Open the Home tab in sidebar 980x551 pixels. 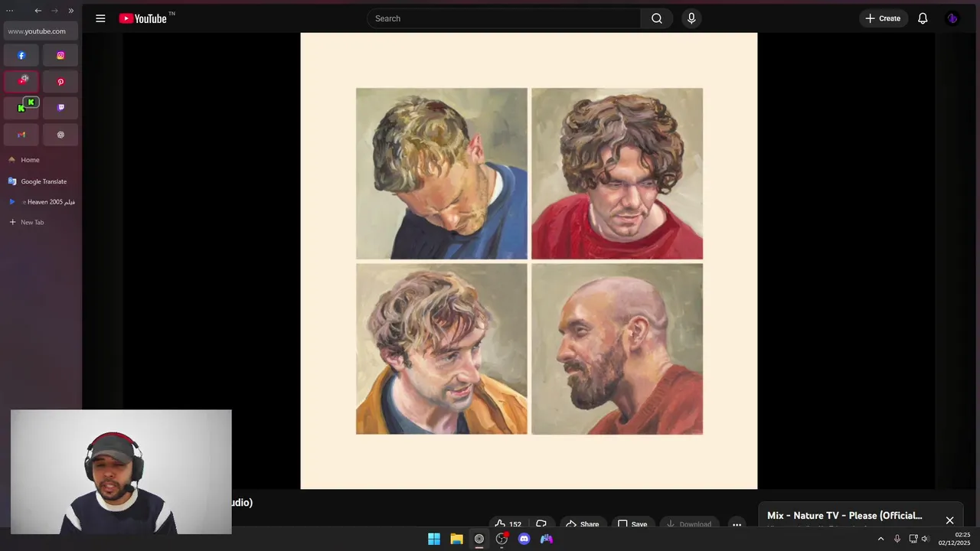41,159
